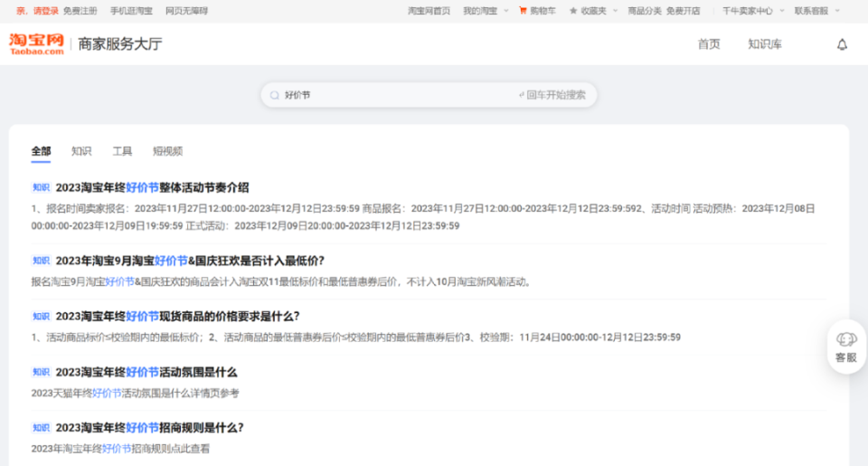
Task: Open result 国庆狂欢是否计入最低价
Action: click(190, 261)
